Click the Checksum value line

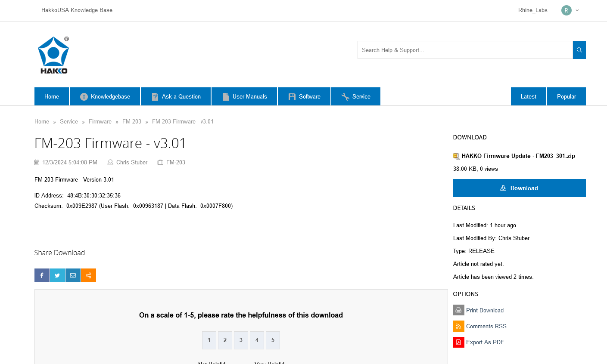tap(134, 206)
